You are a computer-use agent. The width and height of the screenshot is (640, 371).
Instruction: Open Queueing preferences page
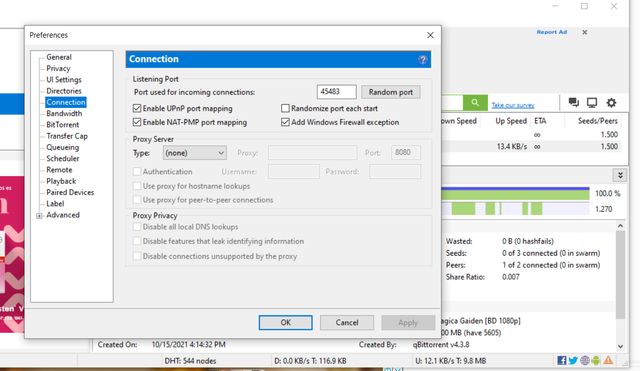[x=62, y=147]
